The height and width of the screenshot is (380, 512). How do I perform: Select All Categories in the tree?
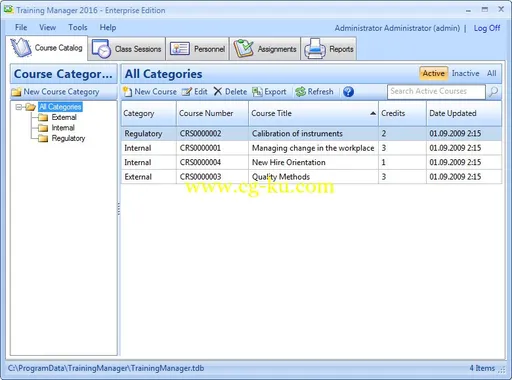point(60,107)
